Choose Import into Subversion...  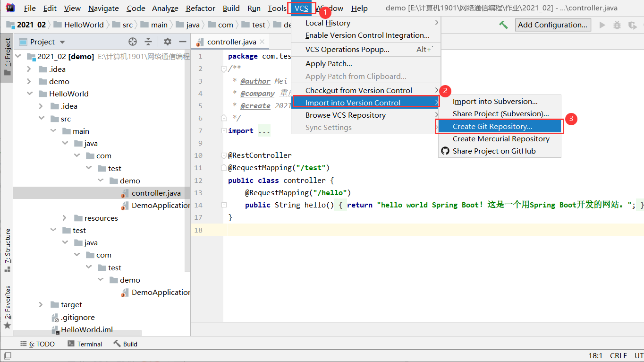coord(500,101)
